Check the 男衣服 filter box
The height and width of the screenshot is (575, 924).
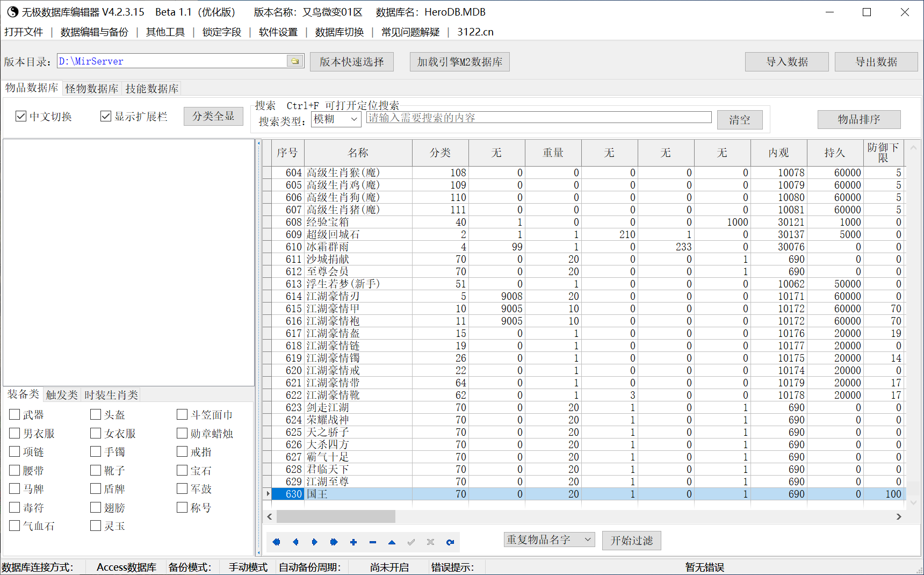pos(15,433)
